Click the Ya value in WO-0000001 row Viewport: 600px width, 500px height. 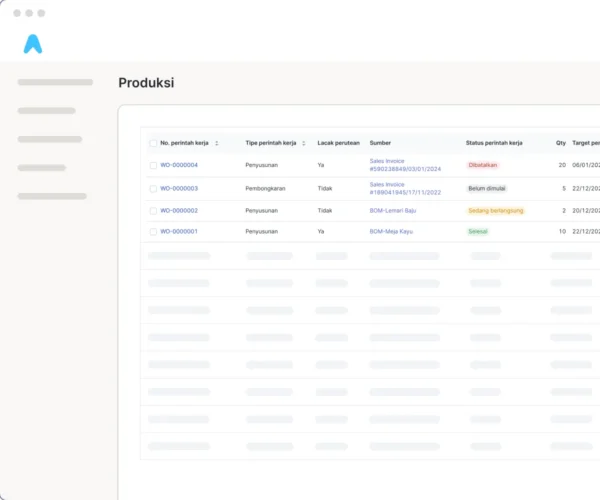[321, 231]
